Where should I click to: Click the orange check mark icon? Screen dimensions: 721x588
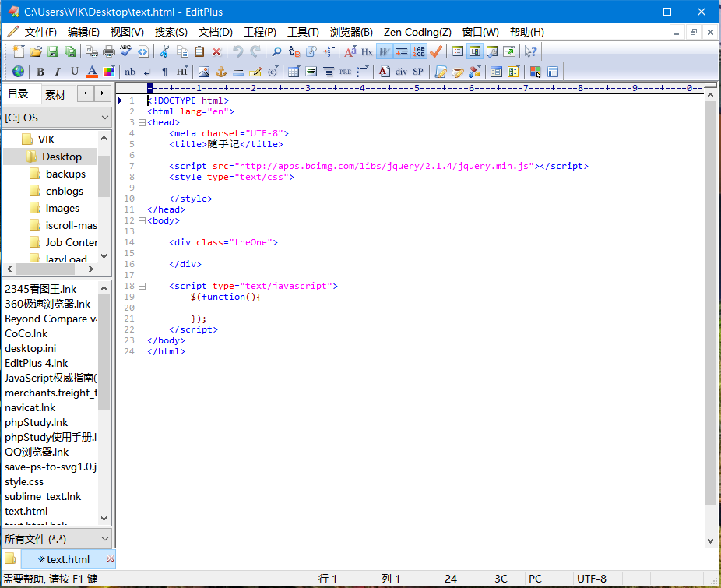point(436,51)
